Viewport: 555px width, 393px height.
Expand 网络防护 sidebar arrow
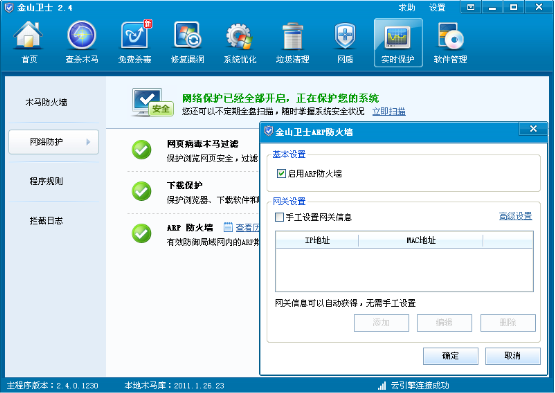pos(88,142)
